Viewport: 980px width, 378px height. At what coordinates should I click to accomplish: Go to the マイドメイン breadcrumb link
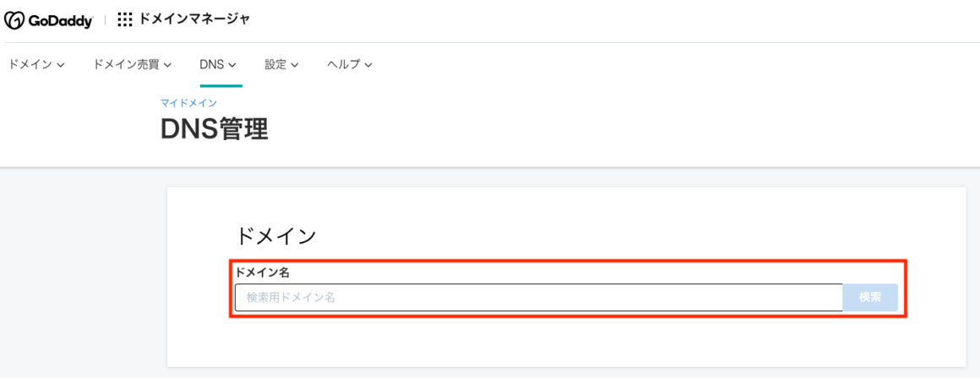(188, 103)
